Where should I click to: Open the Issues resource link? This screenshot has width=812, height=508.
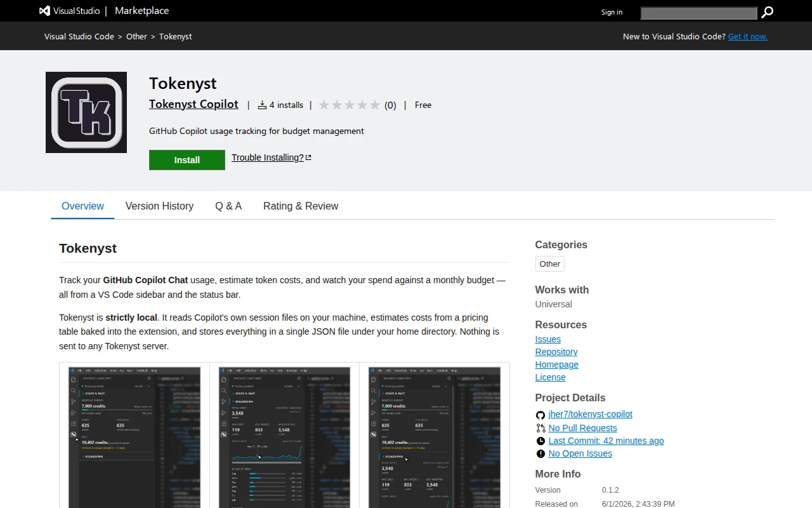(548, 339)
